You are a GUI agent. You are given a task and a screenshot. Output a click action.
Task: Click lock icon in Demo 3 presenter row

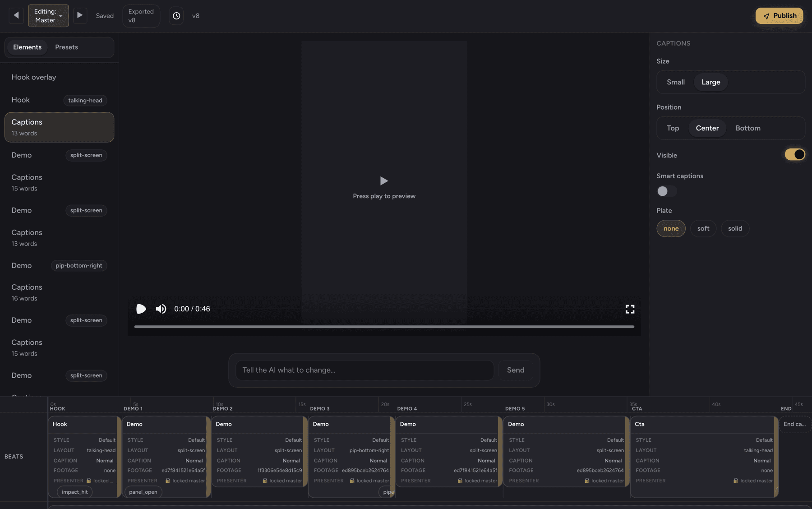[352, 481]
